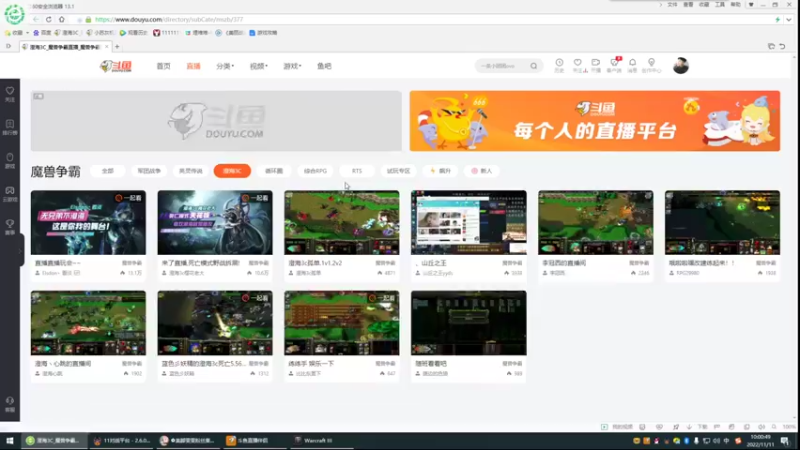Open the sidebar cloud gaming icon

pyautogui.click(x=10, y=193)
